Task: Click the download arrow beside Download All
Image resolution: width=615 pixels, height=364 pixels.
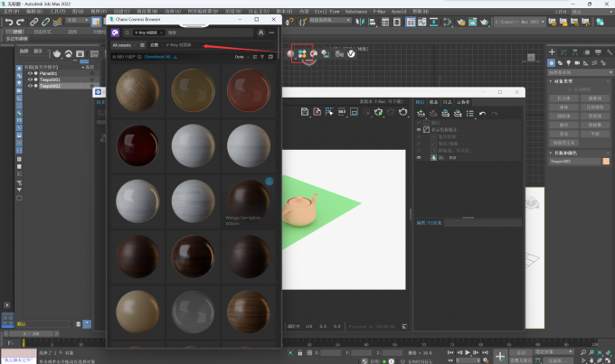Action: tap(175, 57)
